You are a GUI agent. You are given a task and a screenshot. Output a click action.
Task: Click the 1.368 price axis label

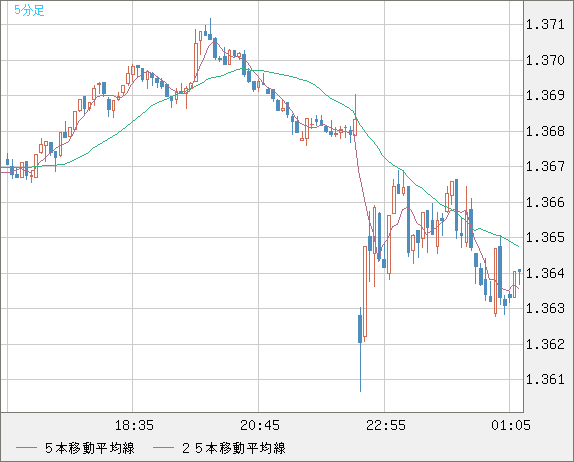tap(545, 131)
